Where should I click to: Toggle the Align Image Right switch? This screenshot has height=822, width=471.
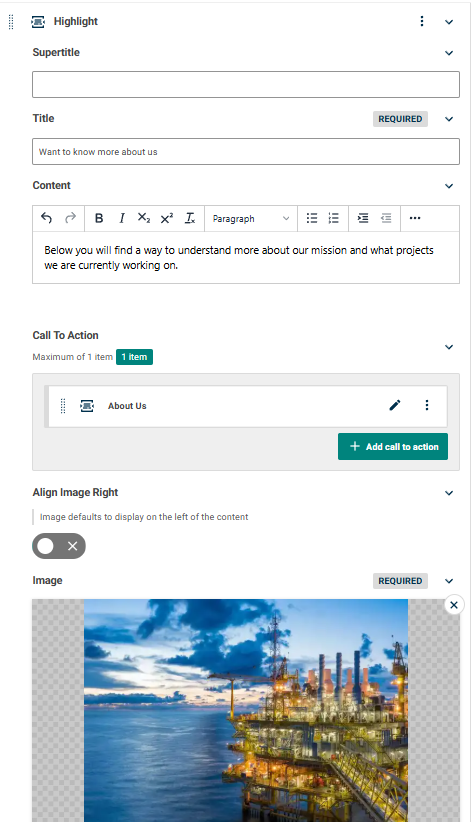(x=59, y=546)
